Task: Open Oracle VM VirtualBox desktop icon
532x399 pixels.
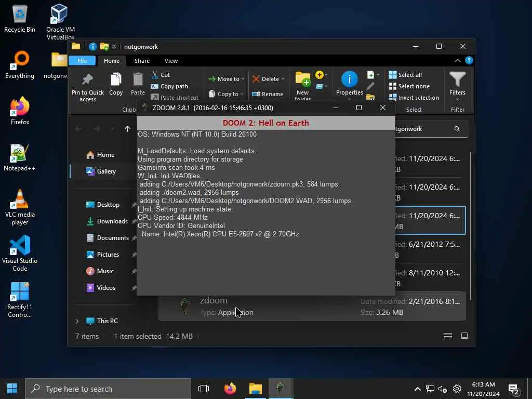Action: point(60,22)
